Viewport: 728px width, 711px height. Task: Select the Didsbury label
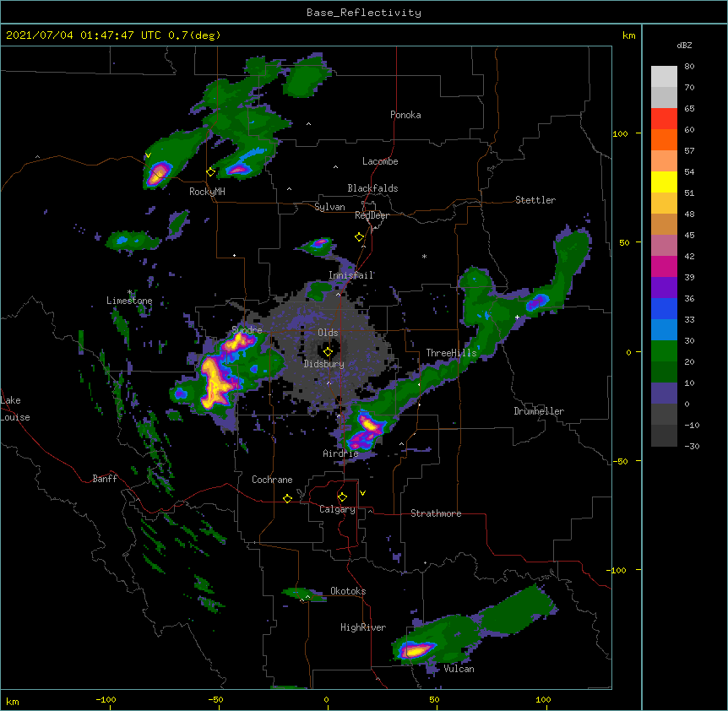(324, 364)
